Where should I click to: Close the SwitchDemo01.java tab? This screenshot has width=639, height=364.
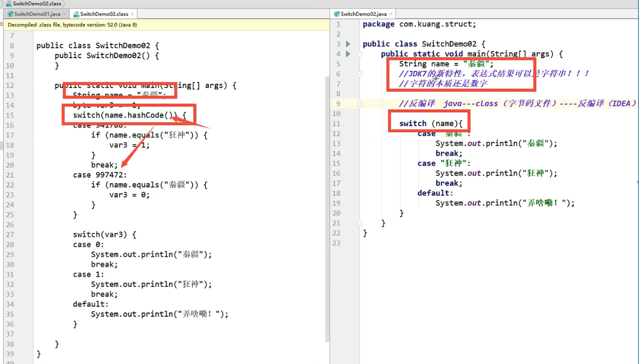(64, 14)
